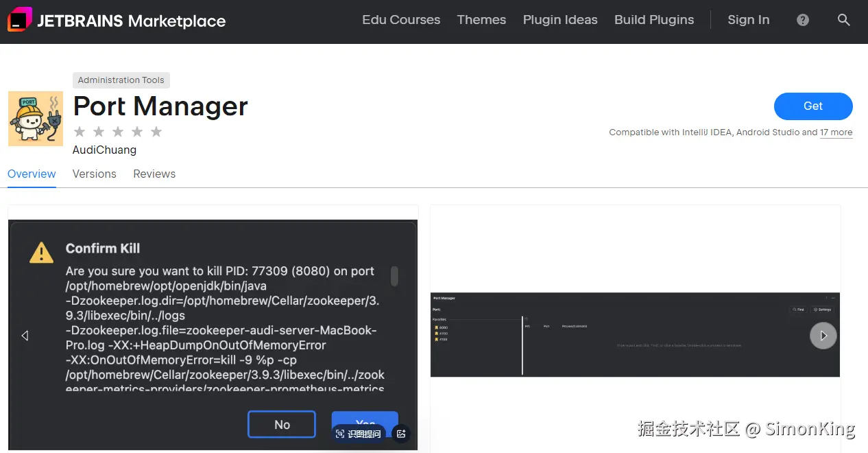Screen dimensions: 868x453
Task: Select the five-star rating row
Action: [x=117, y=132]
